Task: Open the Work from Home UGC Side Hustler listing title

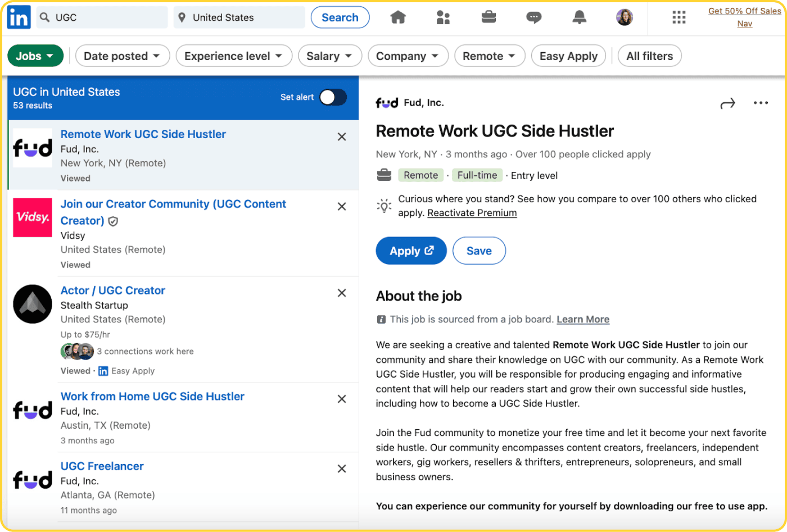Action: coord(152,397)
